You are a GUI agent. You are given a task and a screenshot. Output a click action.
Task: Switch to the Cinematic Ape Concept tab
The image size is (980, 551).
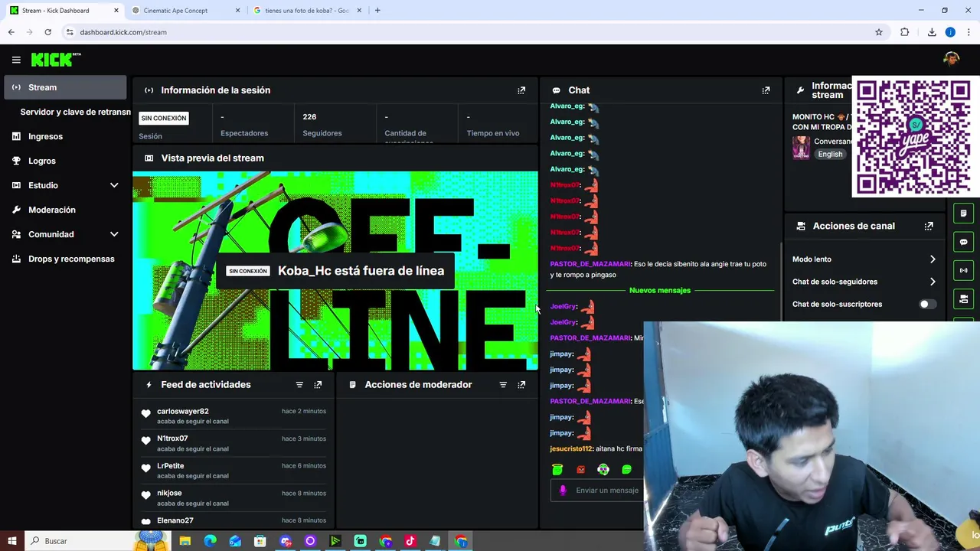pyautogui.click(x=184, y=11)
